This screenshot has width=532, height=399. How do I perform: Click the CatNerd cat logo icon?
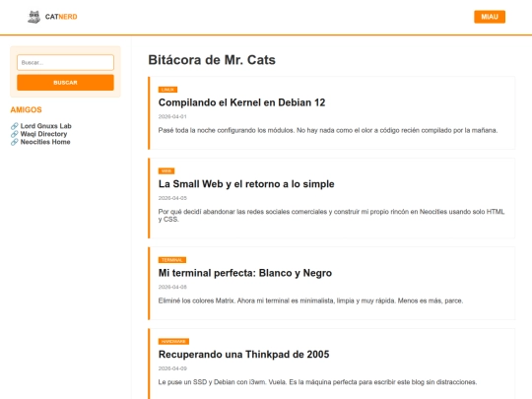pyautogui.click(x=33, y=17)
